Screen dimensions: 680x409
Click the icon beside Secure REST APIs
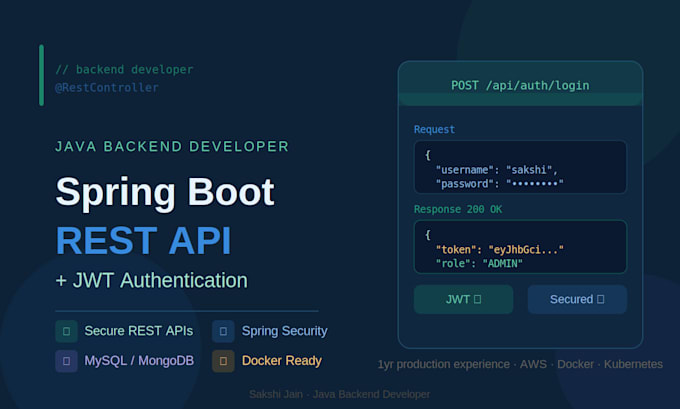[66, 331]
